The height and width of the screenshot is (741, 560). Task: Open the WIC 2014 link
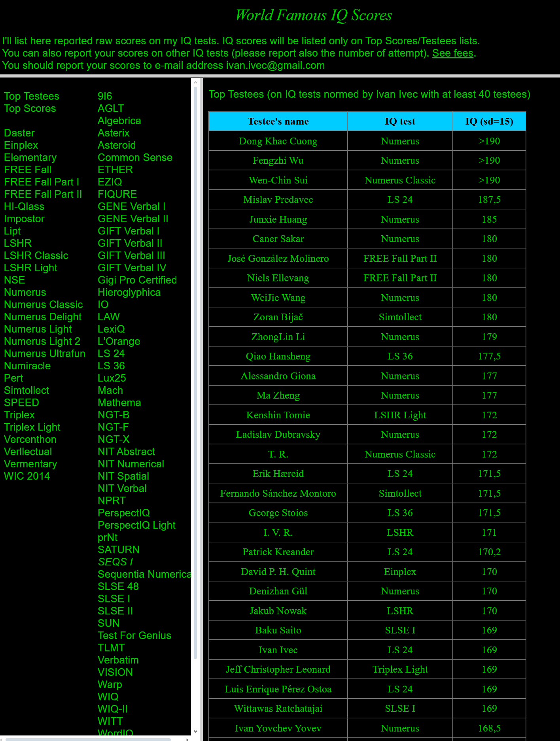tap(27, 476)
